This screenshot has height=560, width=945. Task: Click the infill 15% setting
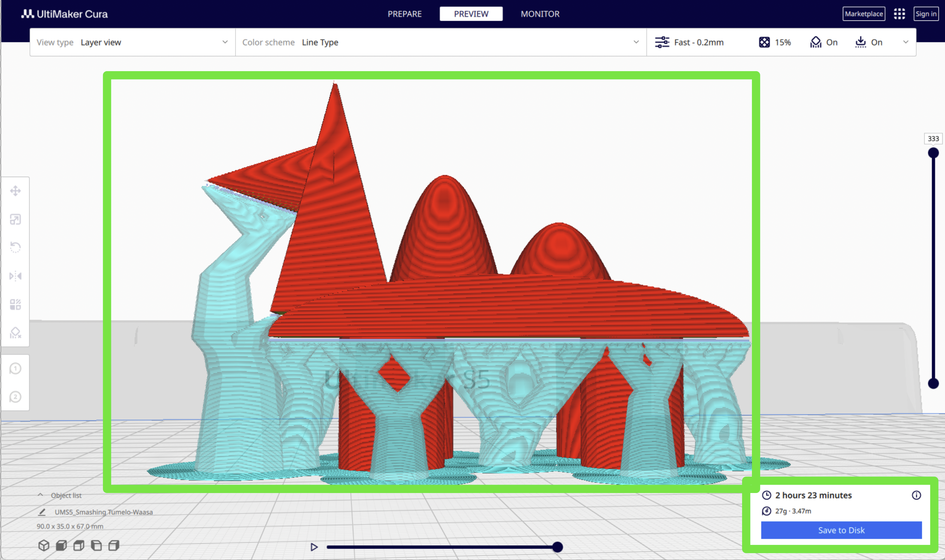[775, 42]
